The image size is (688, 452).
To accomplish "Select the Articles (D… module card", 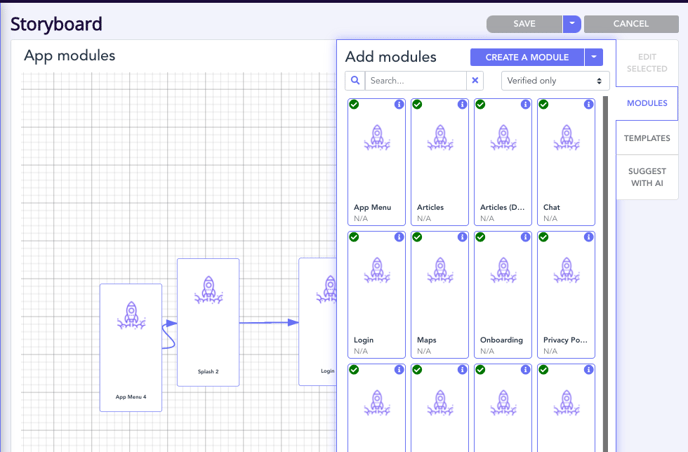I will pyautogui.click(x=503, y=162).
